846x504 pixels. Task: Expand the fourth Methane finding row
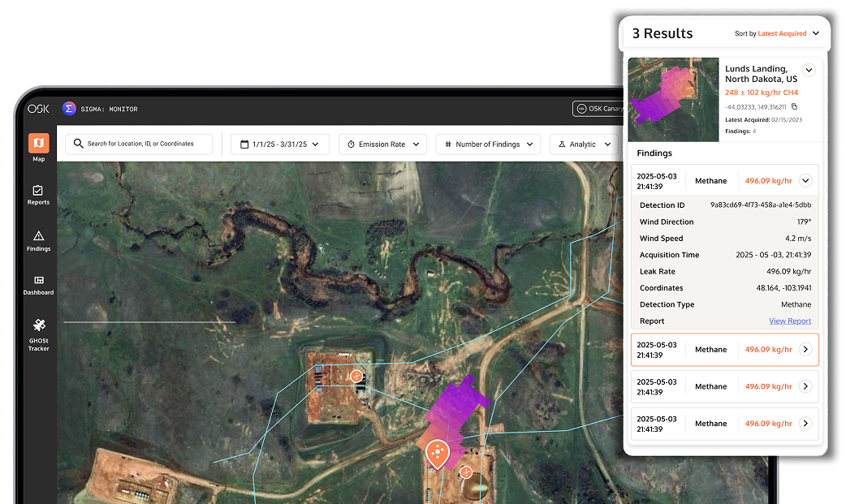click(x=805, y=424)
